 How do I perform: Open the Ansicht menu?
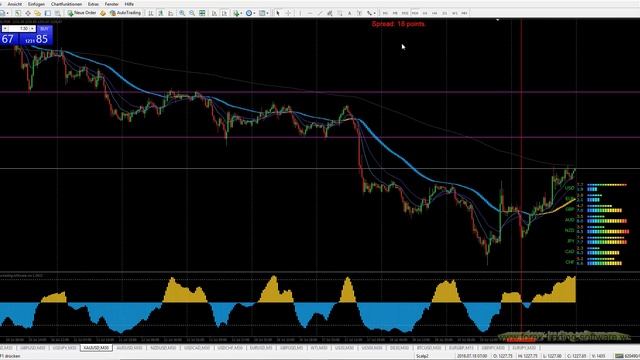[15, 4]
